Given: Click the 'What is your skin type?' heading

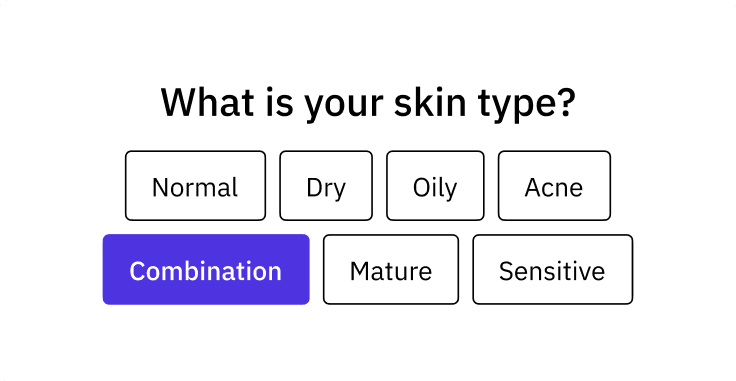Looking at the screenshot, I should (368, 103).
